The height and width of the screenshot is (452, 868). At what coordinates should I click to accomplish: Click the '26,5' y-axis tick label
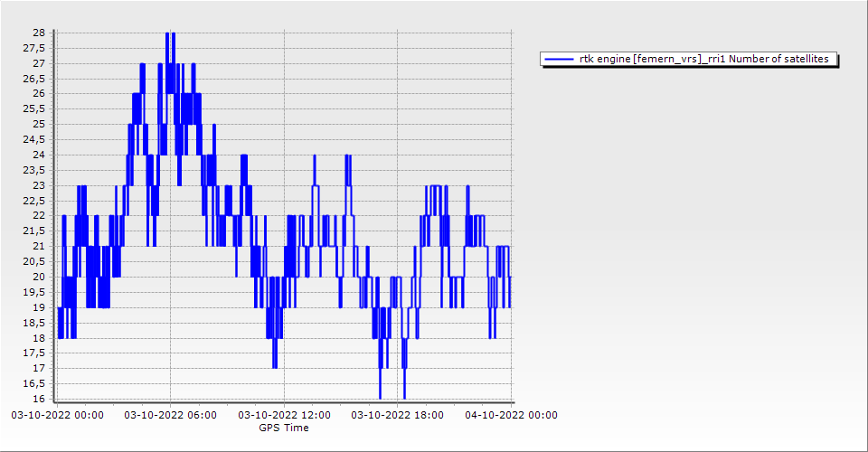[x=34, y=79]
